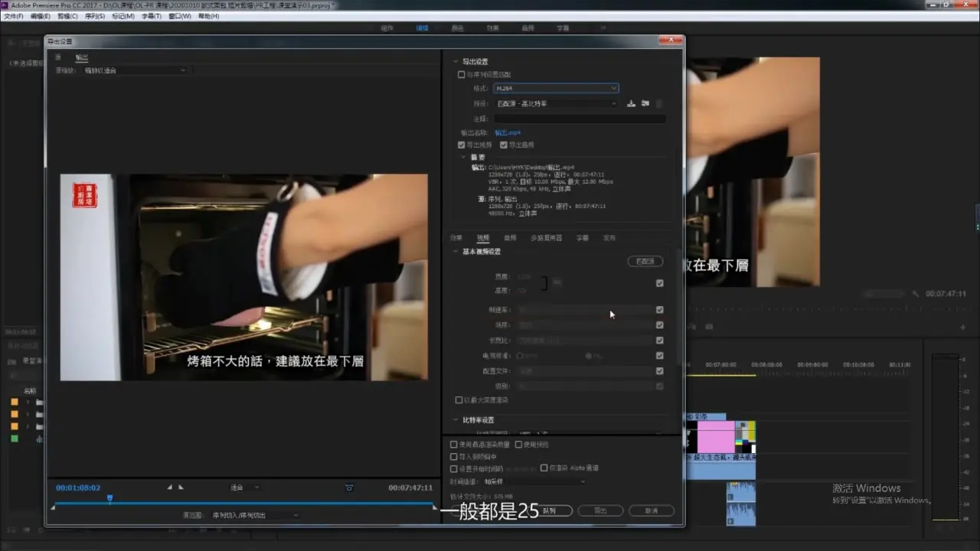Click the Cancel button
The width and height of the screenshot is (980, 551).
click(x=651, y=510)
